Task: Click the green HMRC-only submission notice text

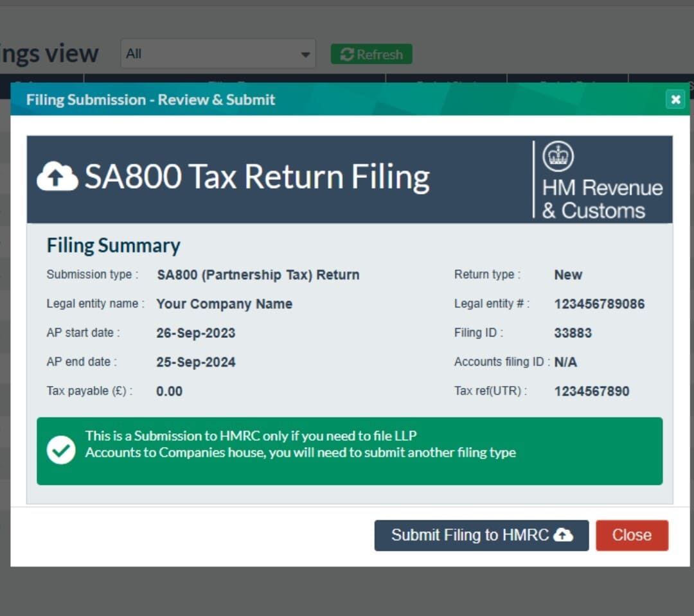Action: (301, 444)
